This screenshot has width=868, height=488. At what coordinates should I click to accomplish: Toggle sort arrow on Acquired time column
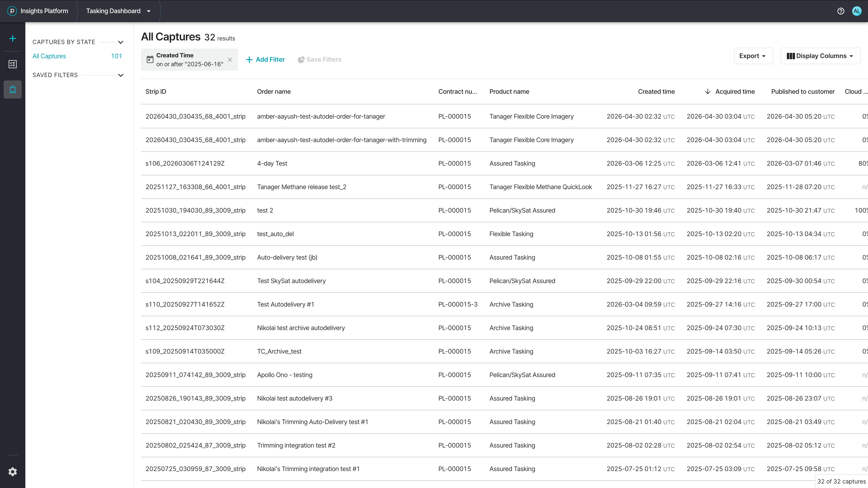(708, 91)
